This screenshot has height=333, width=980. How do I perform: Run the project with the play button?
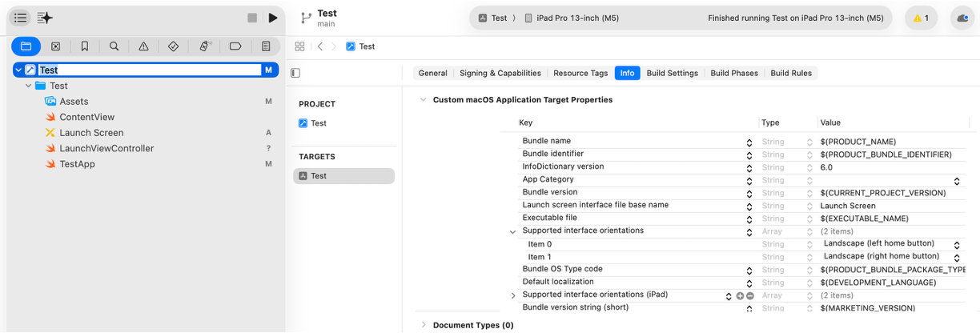tap(273, 18)
